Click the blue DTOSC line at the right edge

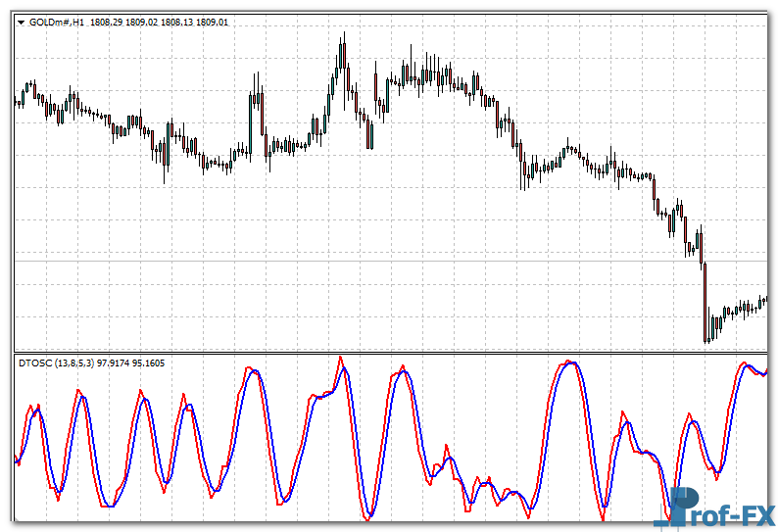pyautogui.click(x=764, y=373)
